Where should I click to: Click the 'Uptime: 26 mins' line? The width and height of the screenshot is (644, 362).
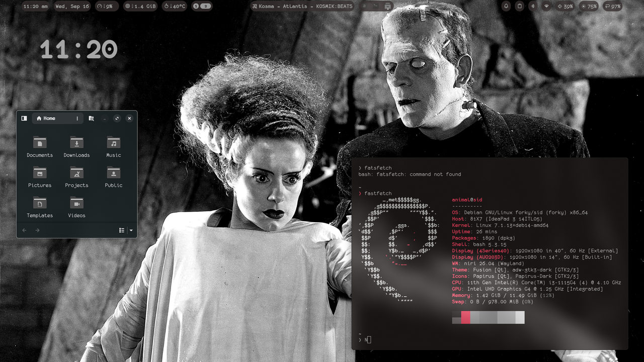474,232
